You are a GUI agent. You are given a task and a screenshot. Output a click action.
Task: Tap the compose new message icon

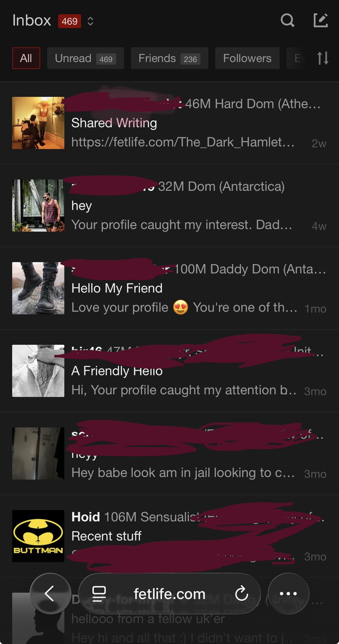321,20
